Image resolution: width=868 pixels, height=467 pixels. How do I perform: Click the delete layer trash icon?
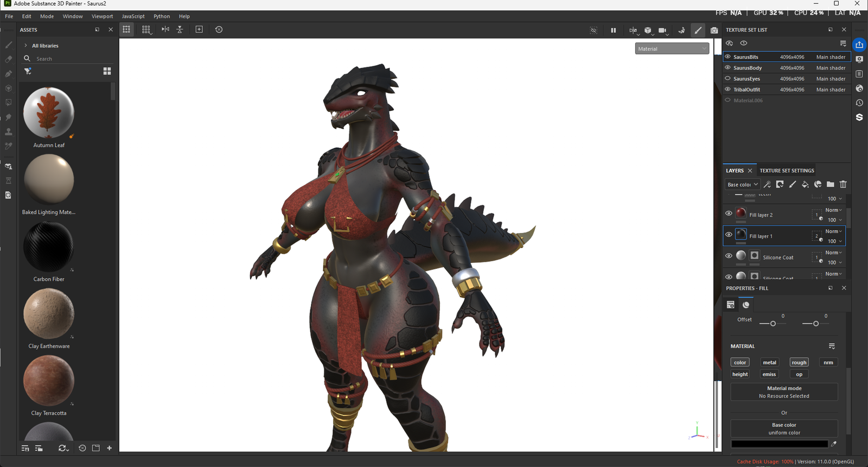[x=843, y=185]
